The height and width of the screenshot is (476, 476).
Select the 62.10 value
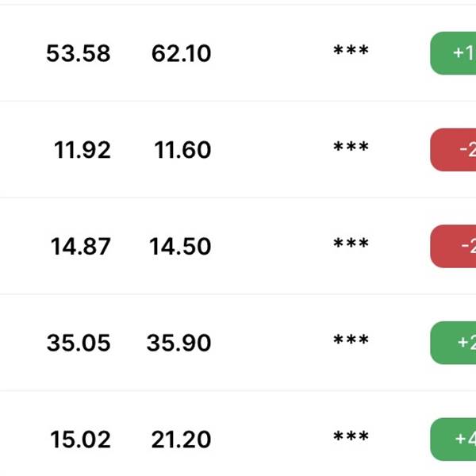180,54
